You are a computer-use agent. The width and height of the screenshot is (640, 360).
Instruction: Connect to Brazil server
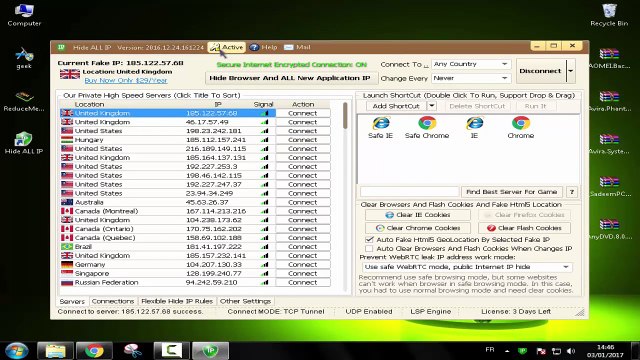[x=302, y=247]
